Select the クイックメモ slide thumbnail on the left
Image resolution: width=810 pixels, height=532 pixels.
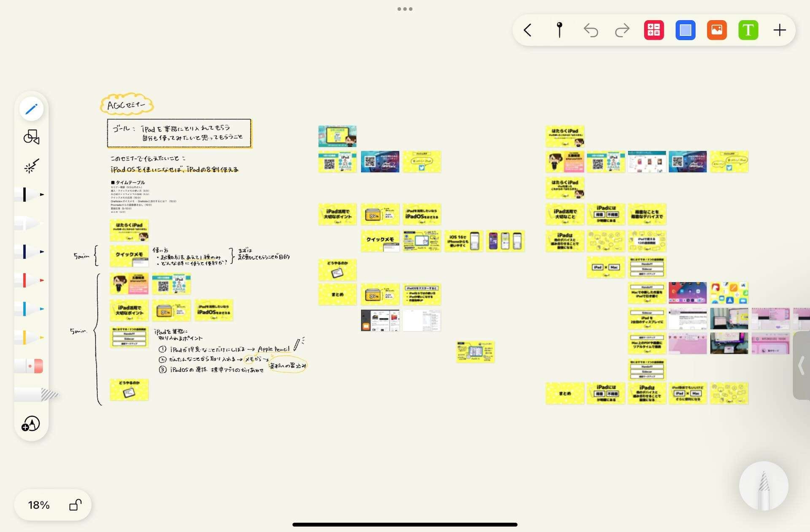[129, 256]
